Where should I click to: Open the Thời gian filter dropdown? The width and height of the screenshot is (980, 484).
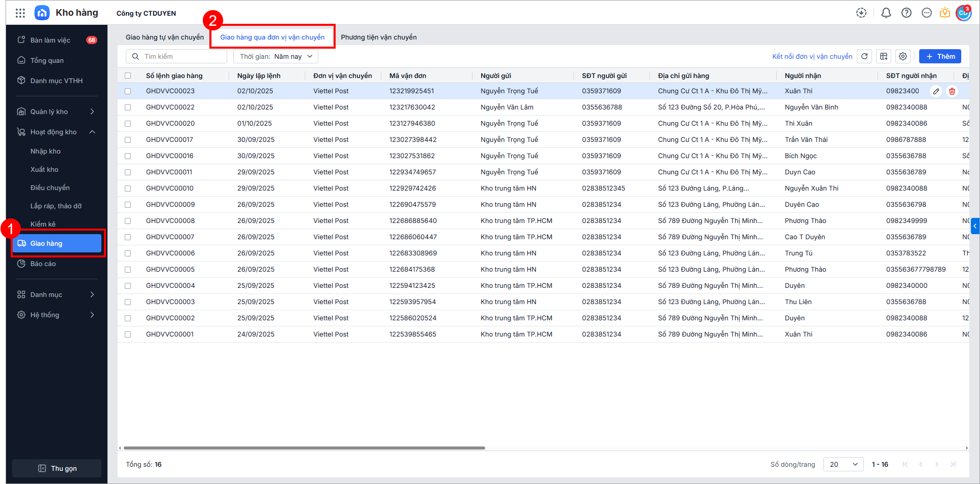276,56
